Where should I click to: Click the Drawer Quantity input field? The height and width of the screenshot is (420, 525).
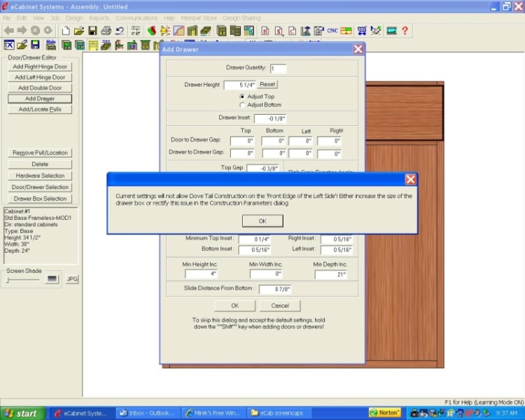(278, 69)
